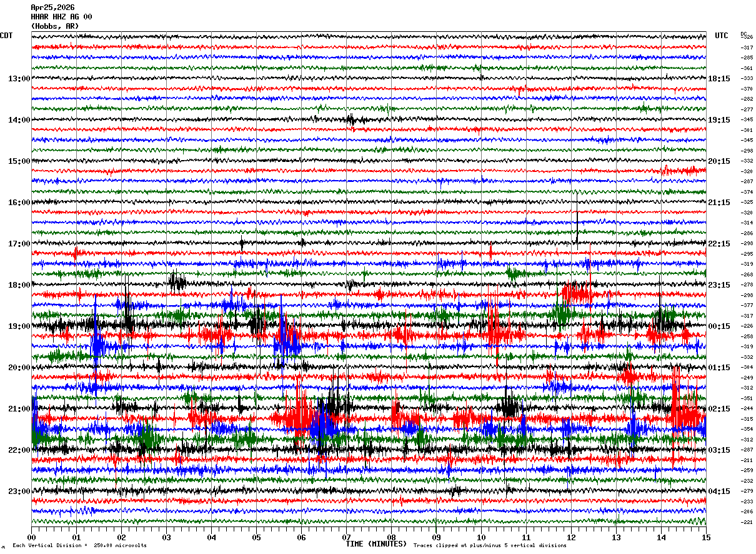Click minute axis tick label '12'
756x554 pixels.
pos(571,538)
